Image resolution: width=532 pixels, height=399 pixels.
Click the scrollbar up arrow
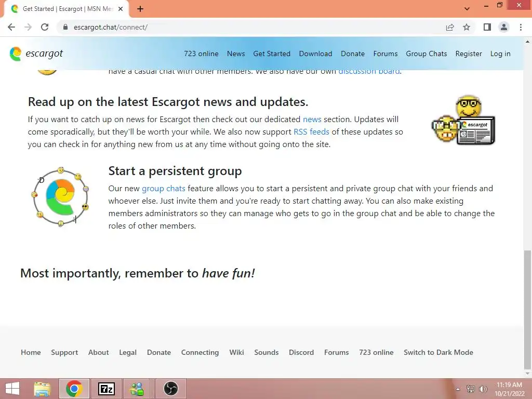[x=527, y=42]
